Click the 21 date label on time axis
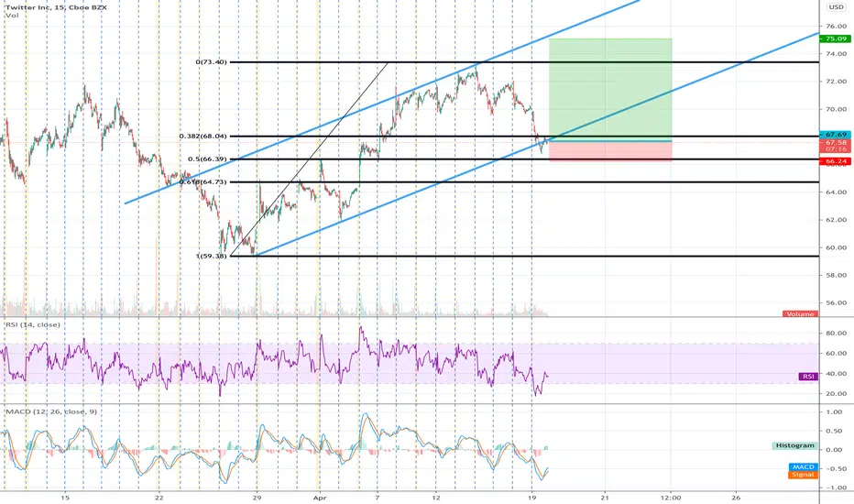This screenshot has height=504, width=854. click(x=605, y=498)
